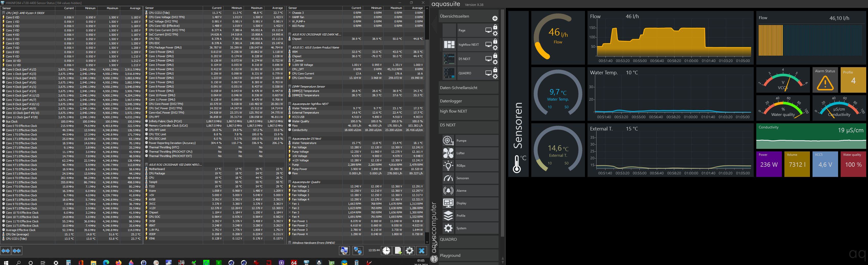Add a new overview page with plus icon
The image size is (868, 265).
pos(495,18)
